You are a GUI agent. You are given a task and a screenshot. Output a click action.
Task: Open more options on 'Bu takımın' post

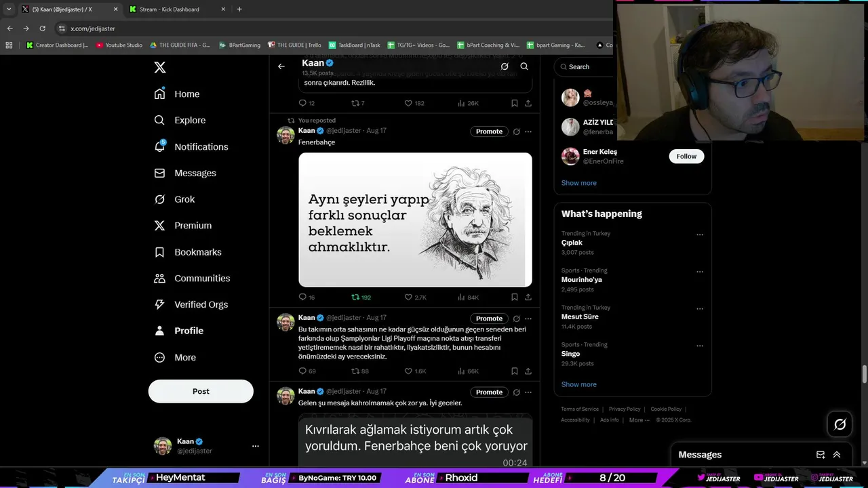[x=528, y=319]
